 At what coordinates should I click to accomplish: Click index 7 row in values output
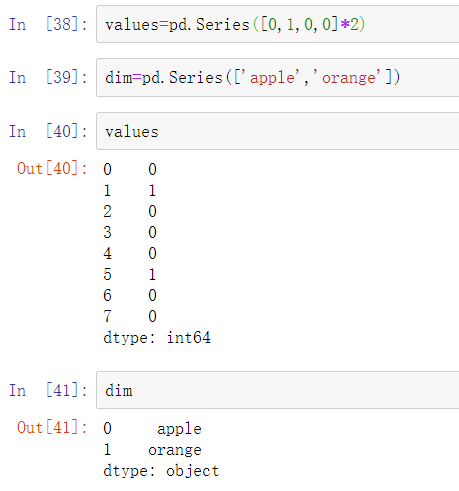pos(130,316)
